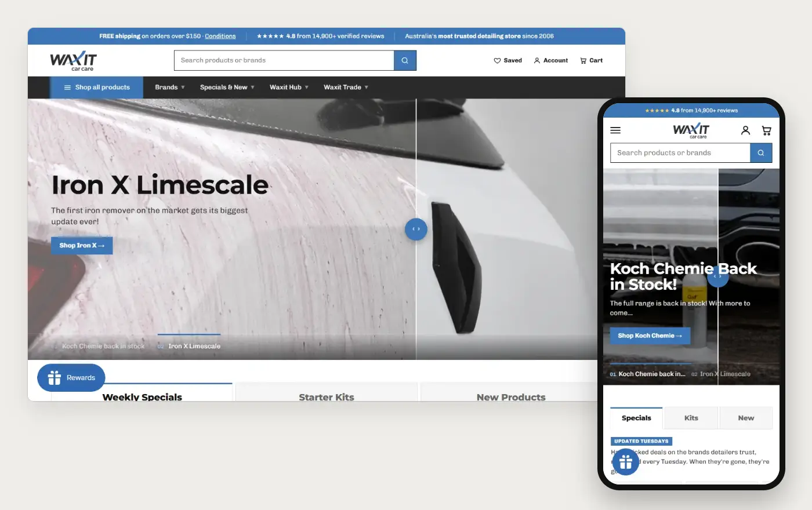Grab the mobile before/after comparison slider handle

point(718,276)
